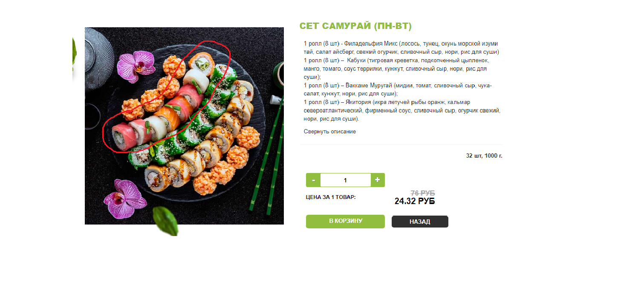Screen dimensions: 644x291
Task: Open the sushi set product photo
Action: (184, 126)
